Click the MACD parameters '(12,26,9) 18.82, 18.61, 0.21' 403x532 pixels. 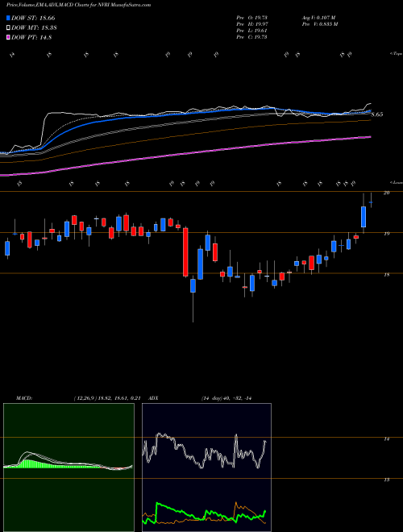[x=107, y=398]
